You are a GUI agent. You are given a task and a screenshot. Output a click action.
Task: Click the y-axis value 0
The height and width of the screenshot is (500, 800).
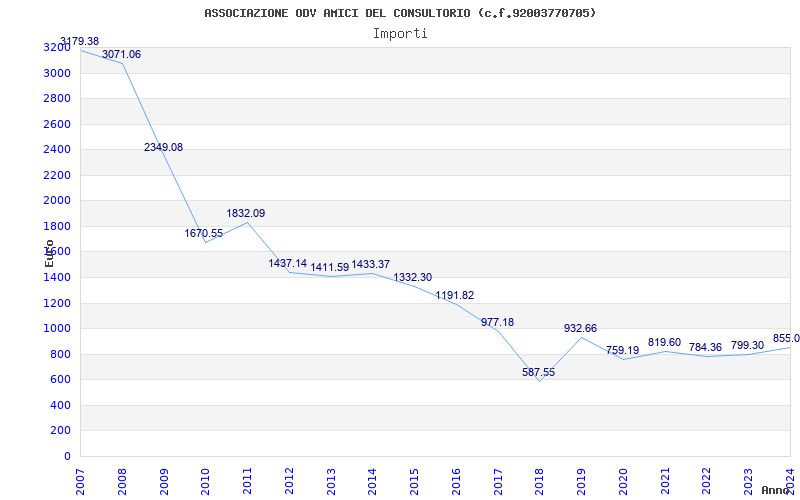pos(67,456)
